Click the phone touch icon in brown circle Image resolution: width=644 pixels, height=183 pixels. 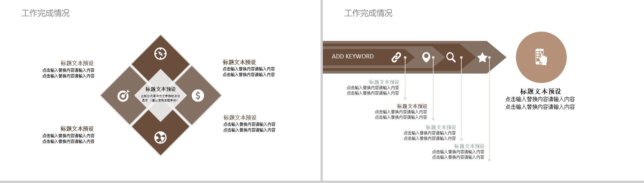[x=541, y=57]
